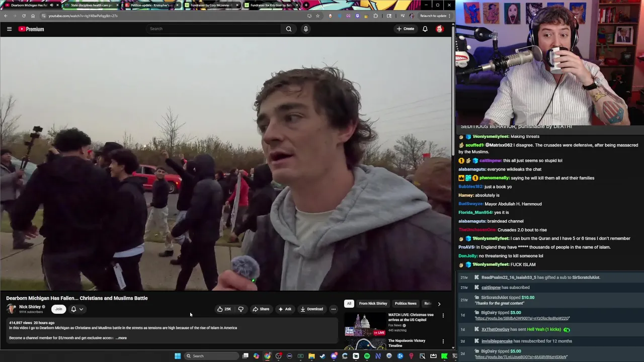Open Windows Start menu

[178, 356]
